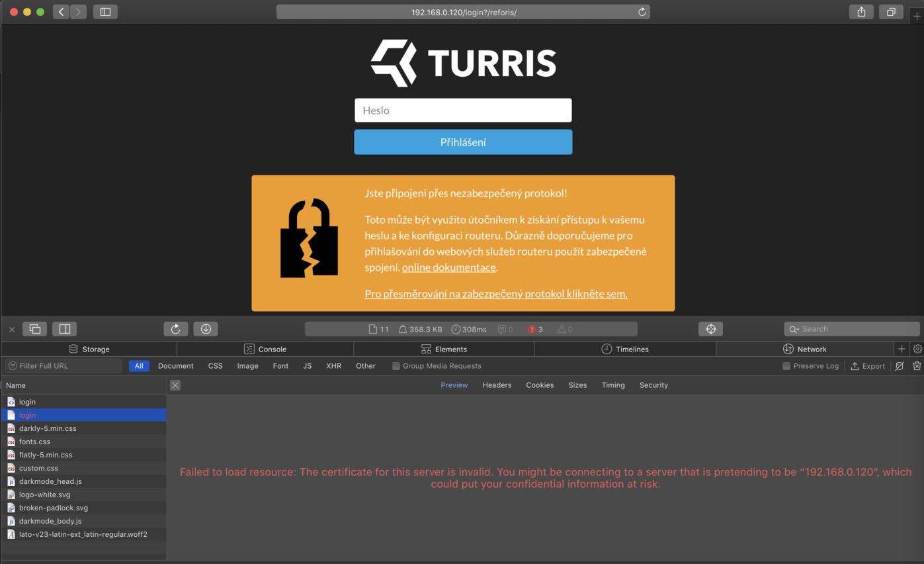Detach Web Inspector into separate window
The image size is (924, 564).
click(35, 329)
